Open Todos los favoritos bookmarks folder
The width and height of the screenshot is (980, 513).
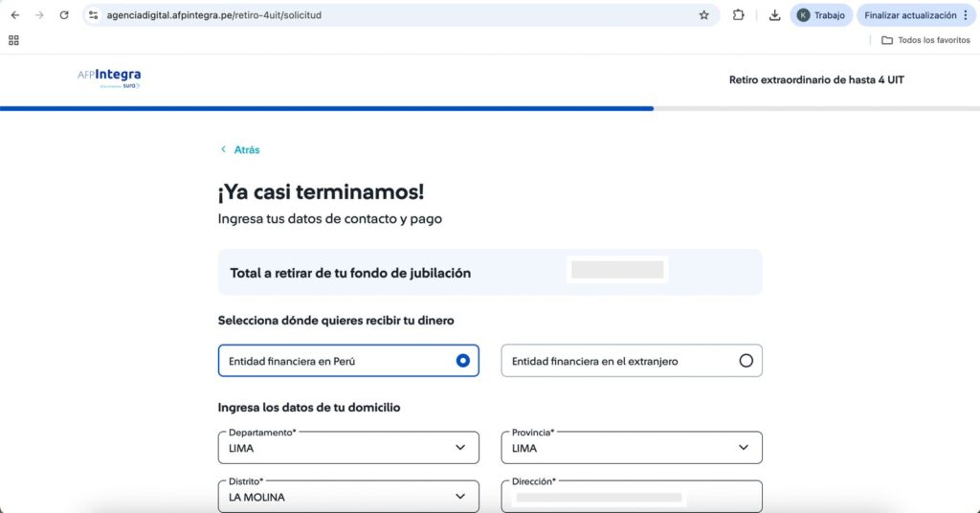point(924,40)
